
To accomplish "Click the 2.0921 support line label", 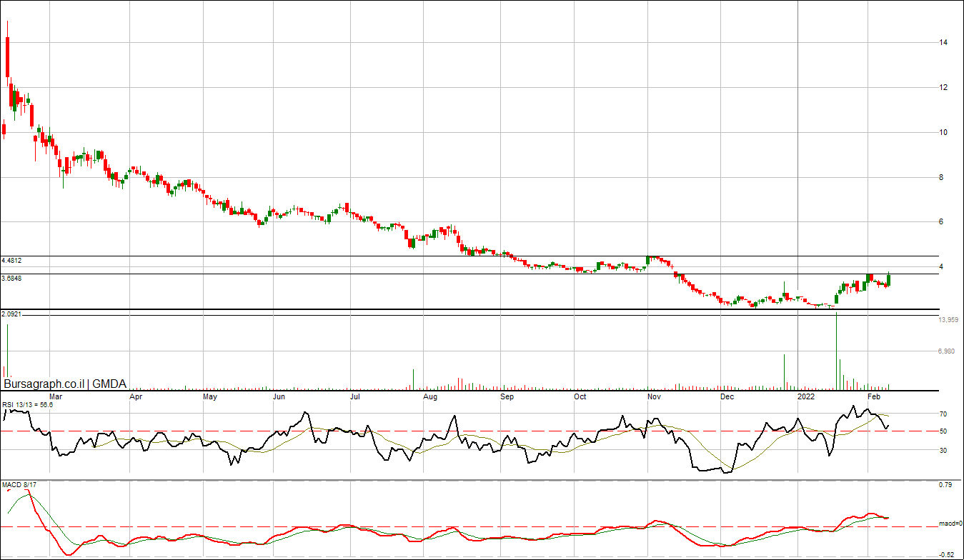I will coord(11,314).
